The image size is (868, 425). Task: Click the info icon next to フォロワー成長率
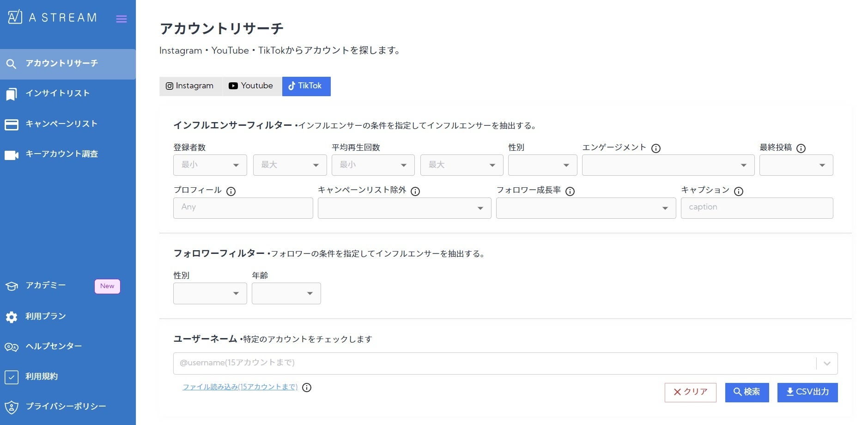[570, 191]
